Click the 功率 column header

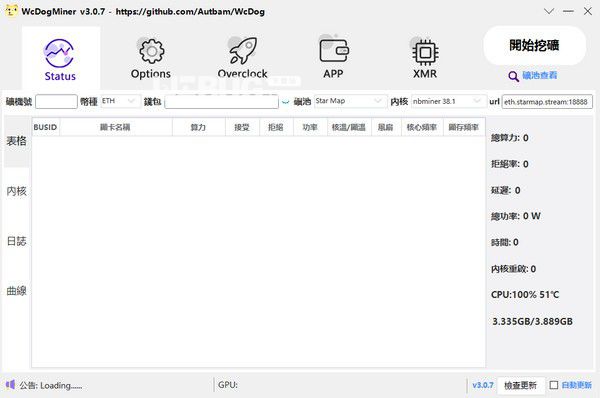coord(310,127)
